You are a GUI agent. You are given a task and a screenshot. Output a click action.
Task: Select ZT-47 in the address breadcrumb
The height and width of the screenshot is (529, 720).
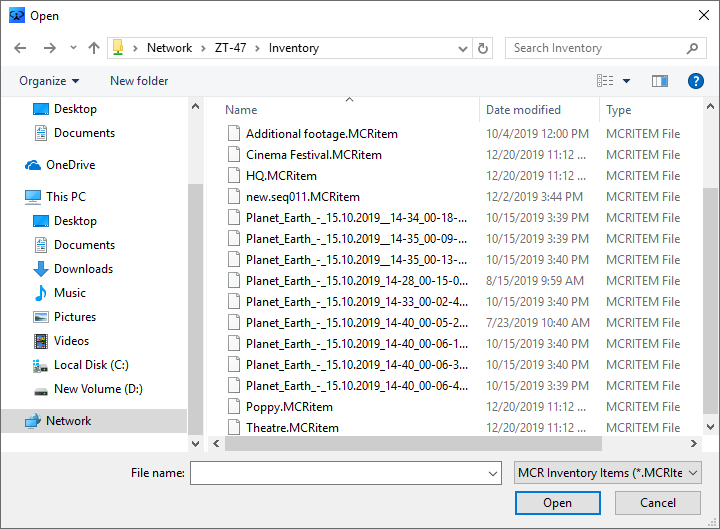coord(231,48)
